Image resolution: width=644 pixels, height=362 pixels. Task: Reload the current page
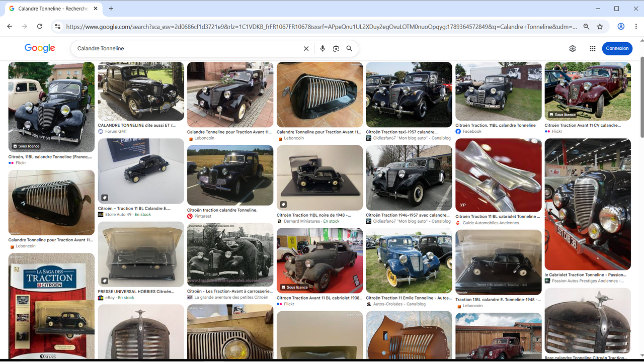[x=40, y=27]
